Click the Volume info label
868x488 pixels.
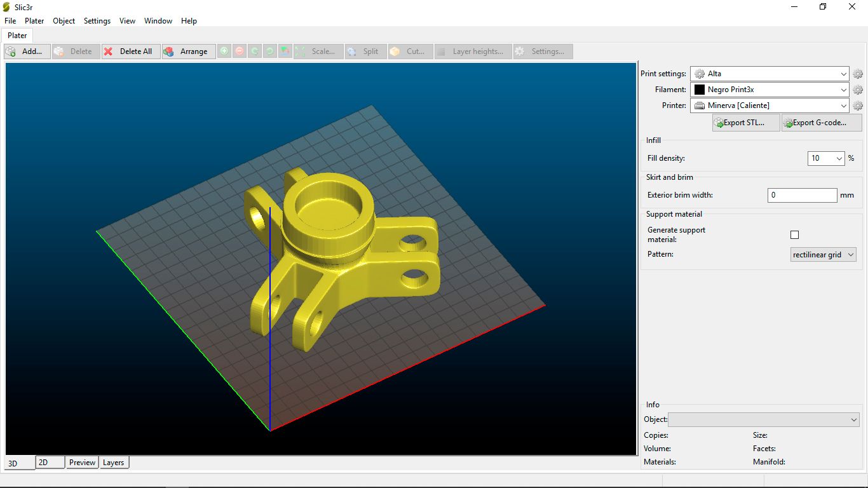[x=658, y=449]
